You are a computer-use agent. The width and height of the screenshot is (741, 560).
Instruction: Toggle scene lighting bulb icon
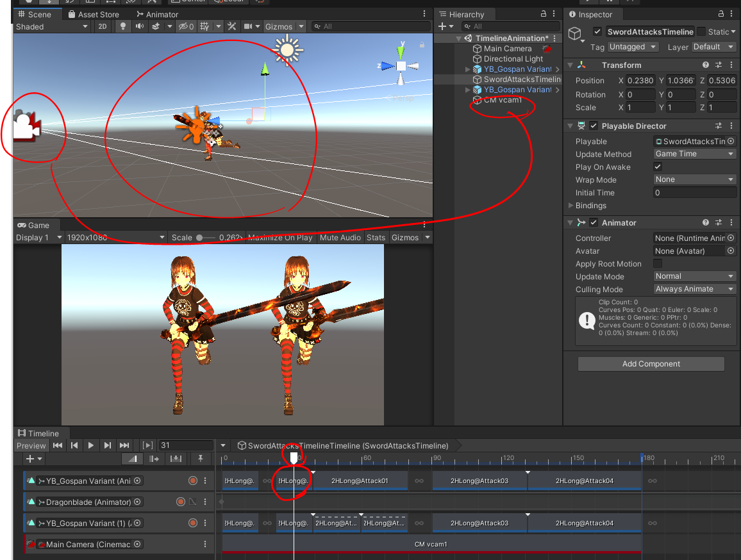(123, 26)
